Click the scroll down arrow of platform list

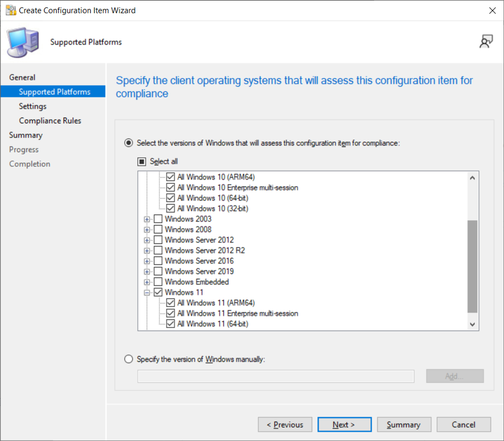point(472,324)
